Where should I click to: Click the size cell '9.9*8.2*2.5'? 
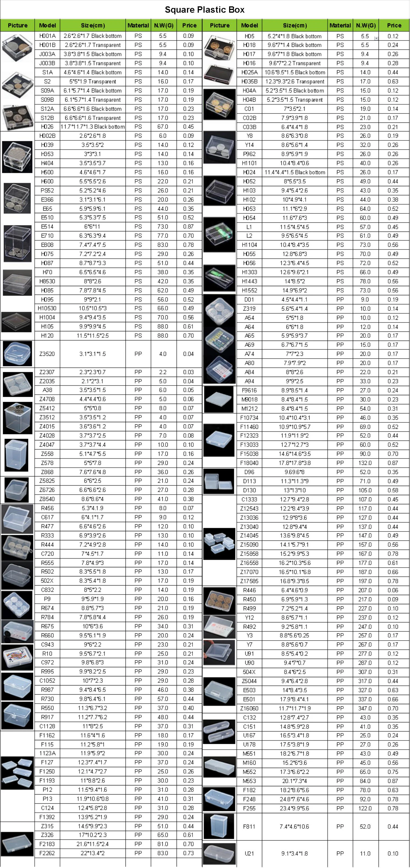tap(93, 672)
